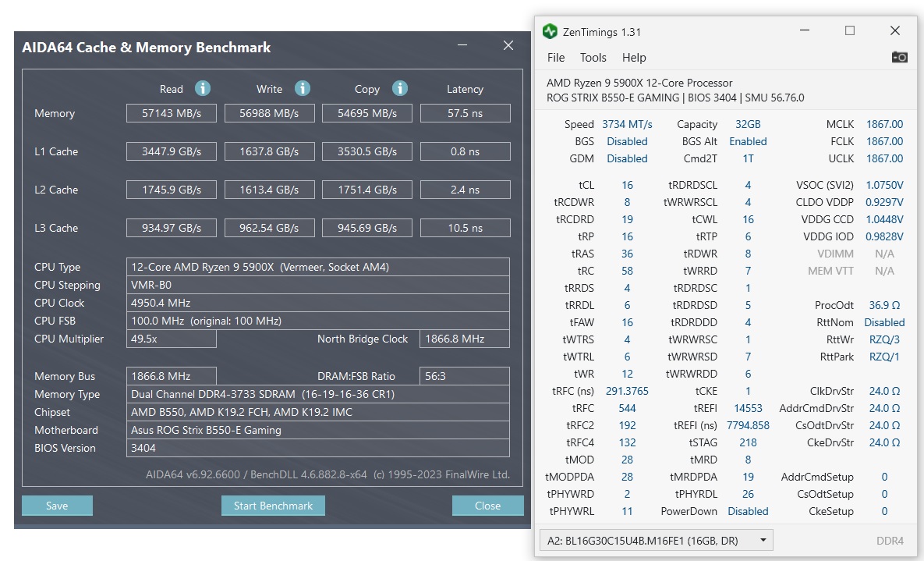
Task: Click the L3 Cache Copy value 945.69 GB/s
Action: pyautogui.click(x=367, y=228)
